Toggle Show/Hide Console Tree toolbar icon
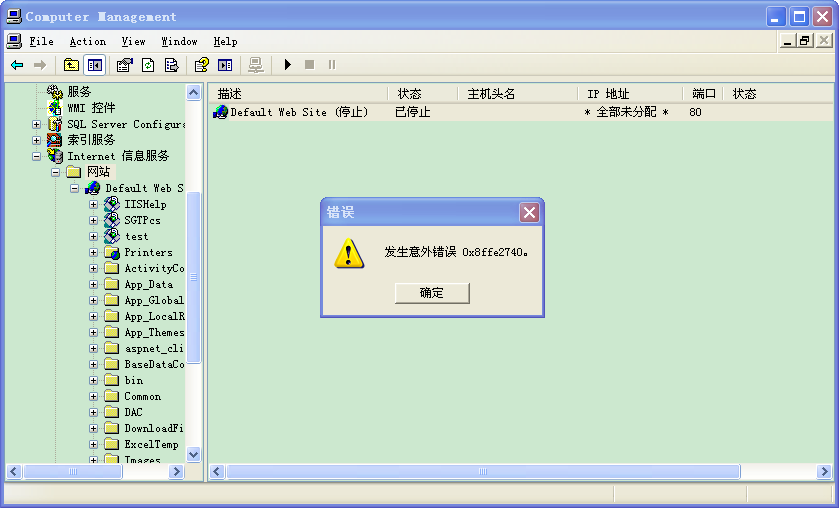Screen dimensions: 839x508 click(95, 65)
